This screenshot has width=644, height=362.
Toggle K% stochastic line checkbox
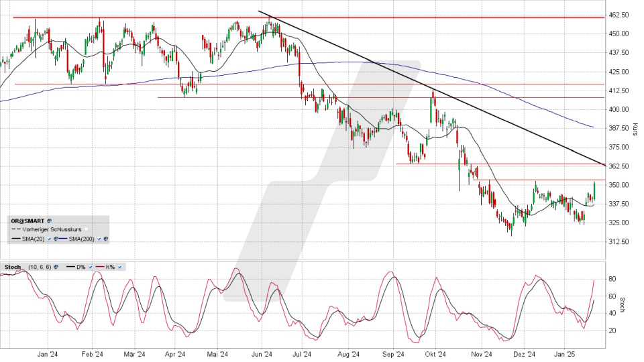click(119, 267)
